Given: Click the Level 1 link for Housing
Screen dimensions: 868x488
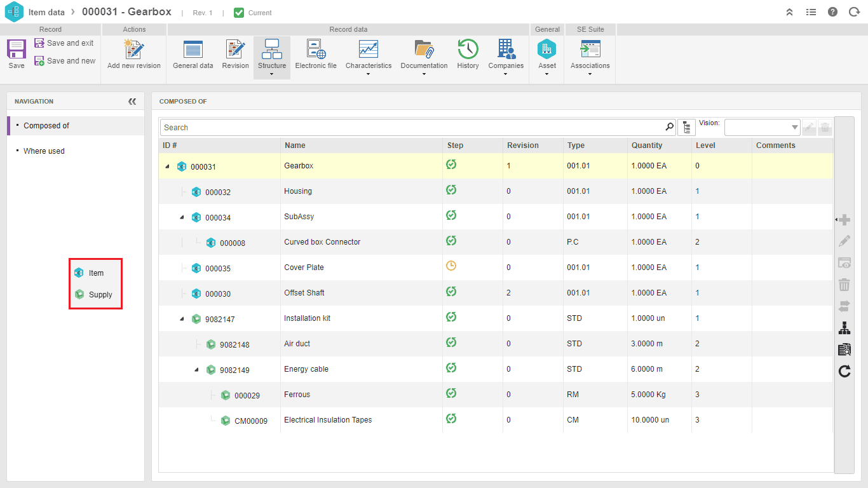Looking at the screenshot, I should 698,191.
